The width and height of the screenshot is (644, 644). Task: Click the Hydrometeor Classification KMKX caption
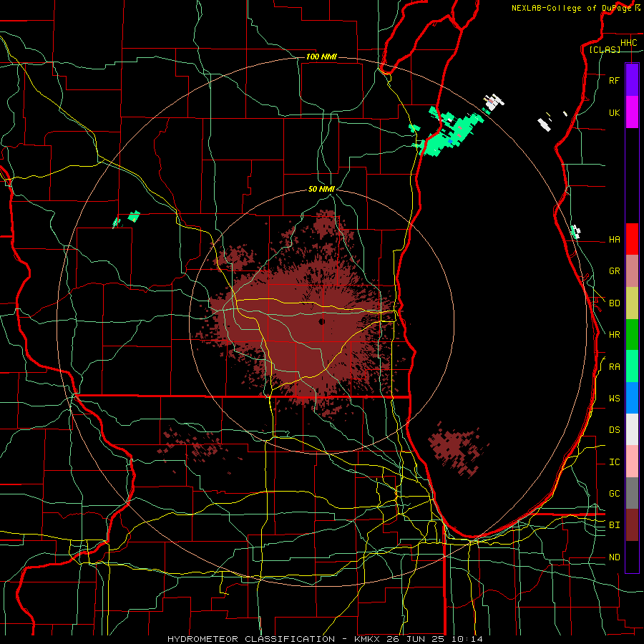325,639
